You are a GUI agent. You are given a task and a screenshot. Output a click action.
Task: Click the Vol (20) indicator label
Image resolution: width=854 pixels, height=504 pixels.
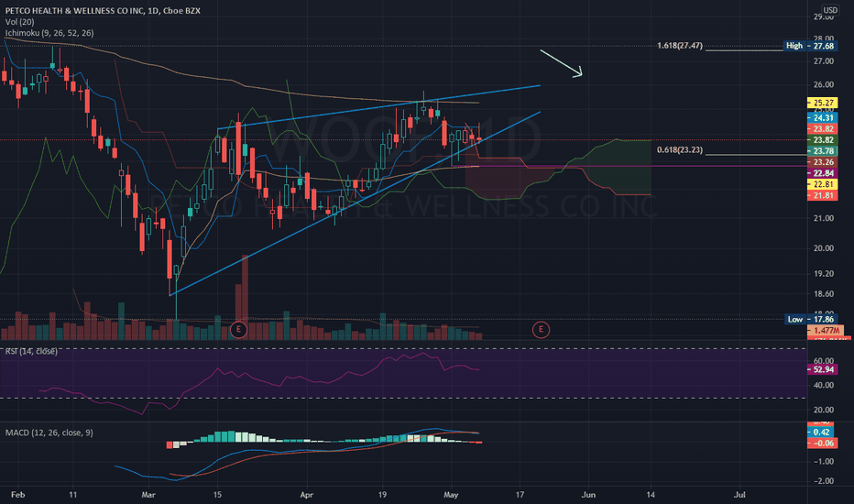tap(19, 22)
